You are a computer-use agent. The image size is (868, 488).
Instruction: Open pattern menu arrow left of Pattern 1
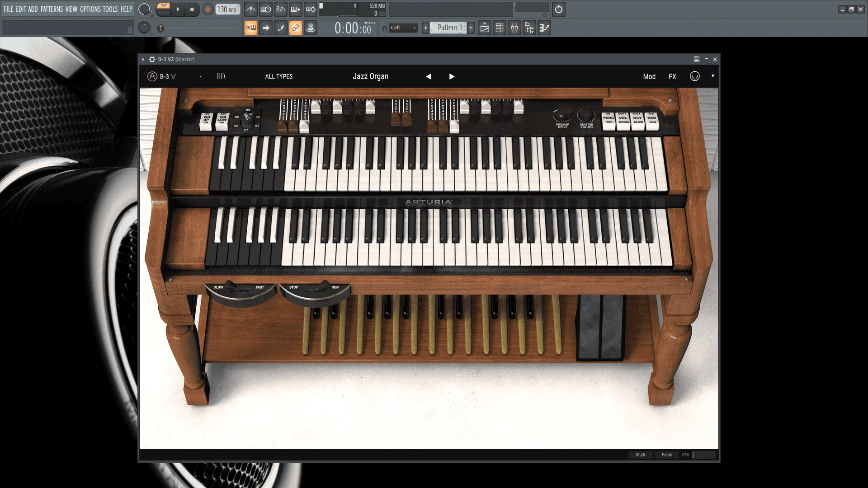pos(425,28)
